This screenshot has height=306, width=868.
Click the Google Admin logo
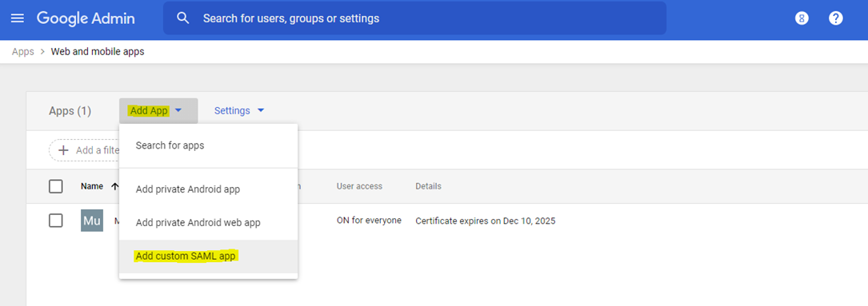[86, 18]
